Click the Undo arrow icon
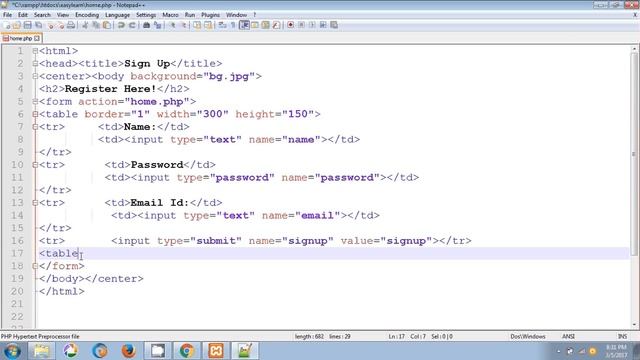 pyautogui.click(x=121, y=25)
